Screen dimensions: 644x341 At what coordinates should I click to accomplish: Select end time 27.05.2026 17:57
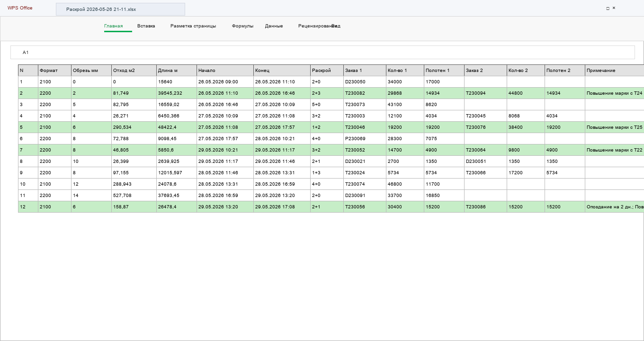[x=282, y=127]
